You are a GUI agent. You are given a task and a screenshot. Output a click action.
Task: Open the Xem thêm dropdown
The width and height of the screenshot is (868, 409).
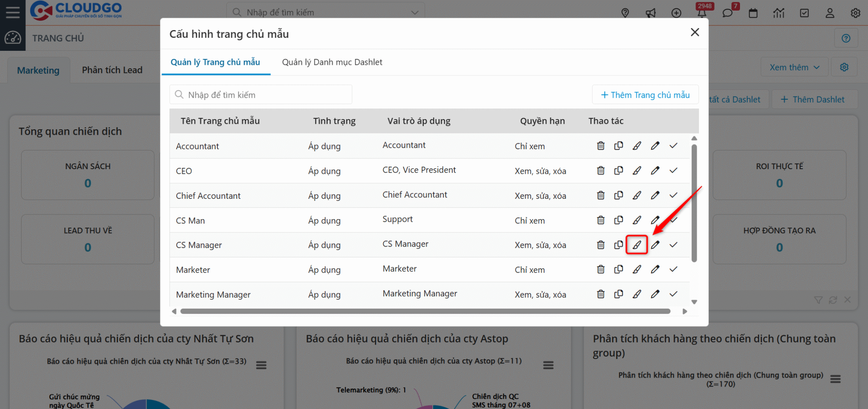coord(794,67)
